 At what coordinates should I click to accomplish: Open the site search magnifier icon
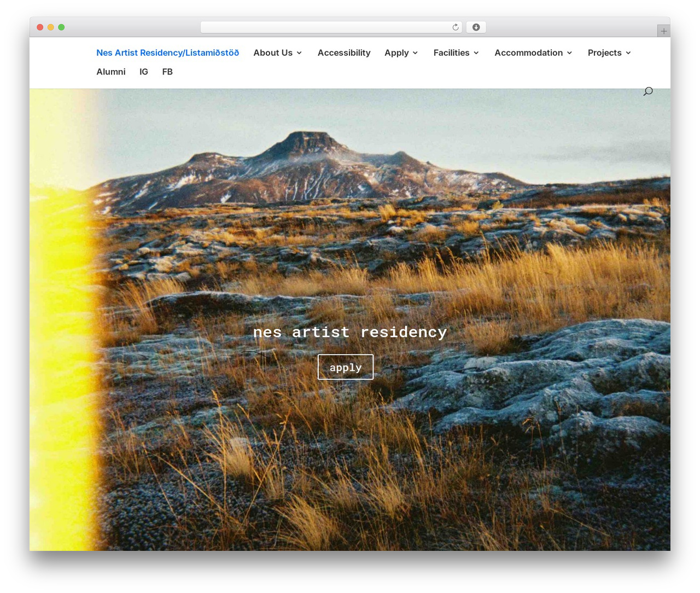pyautogui.click(x=648, y=91)
